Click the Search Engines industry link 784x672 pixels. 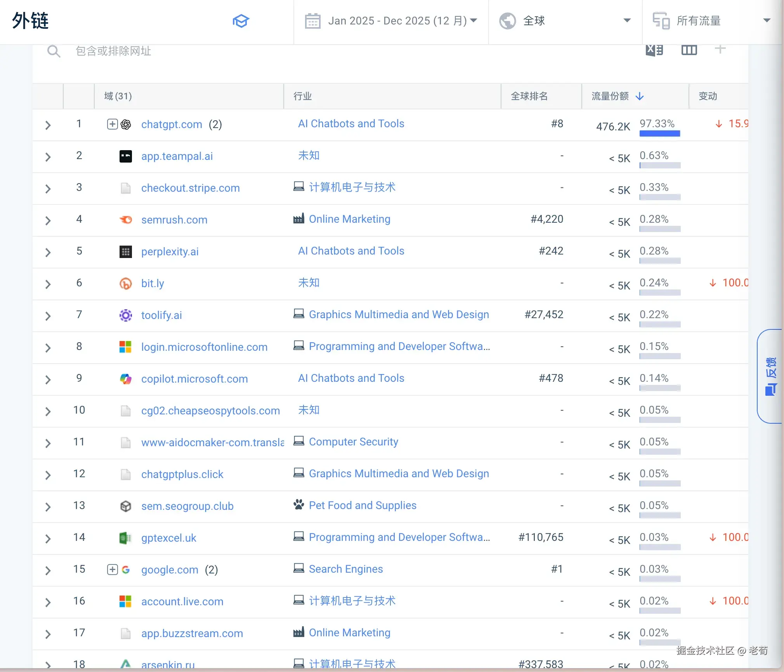[346, 569]
